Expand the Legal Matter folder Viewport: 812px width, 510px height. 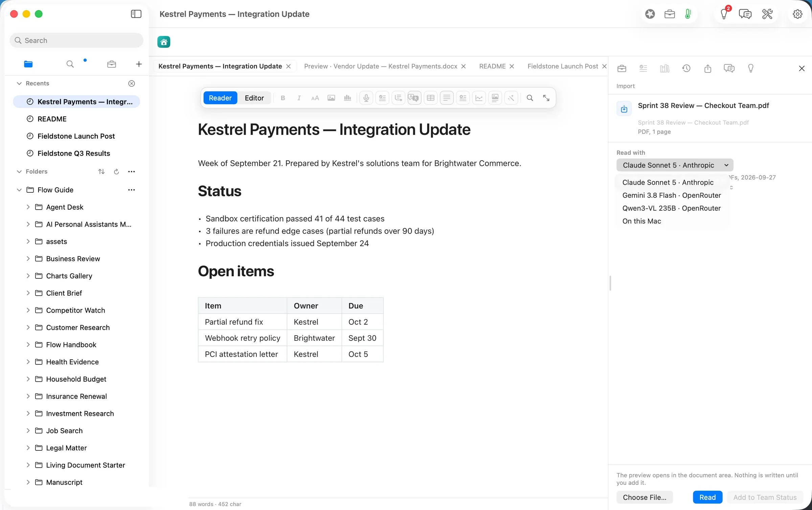pos(28,448)
